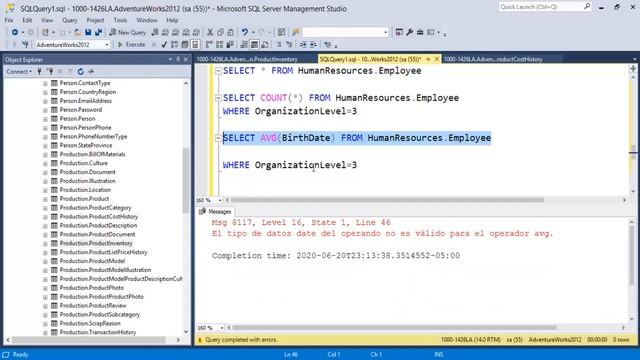Open the Connect dropdown in Object Explorer
This screenshot has height=360, width=640.
(x=19, y=72)
